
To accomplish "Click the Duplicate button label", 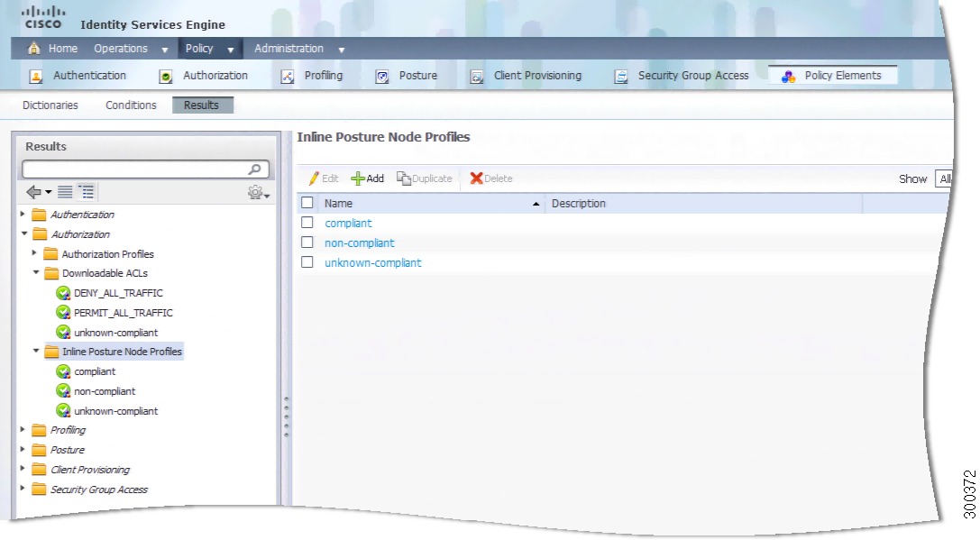I will coord(432,178).
